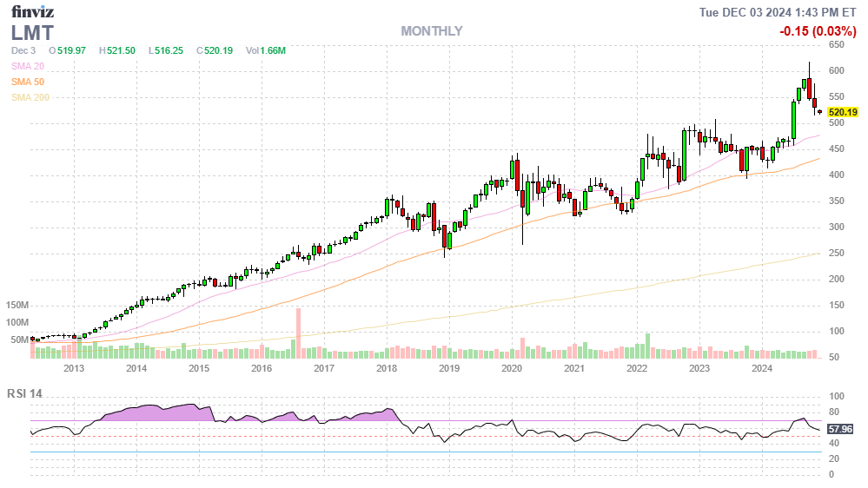Click the finviz logo

coord(32,12)
